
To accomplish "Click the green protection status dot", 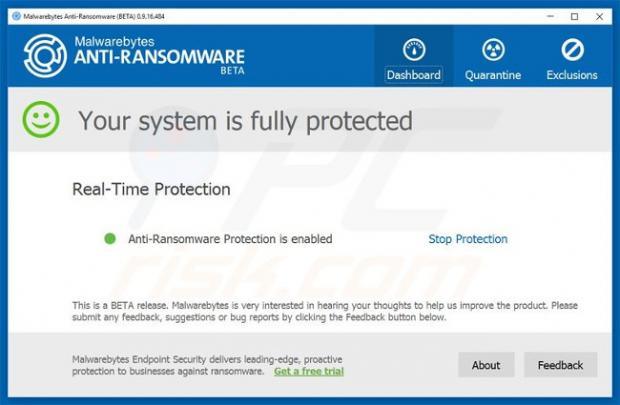I will click(x=110, y=239).
